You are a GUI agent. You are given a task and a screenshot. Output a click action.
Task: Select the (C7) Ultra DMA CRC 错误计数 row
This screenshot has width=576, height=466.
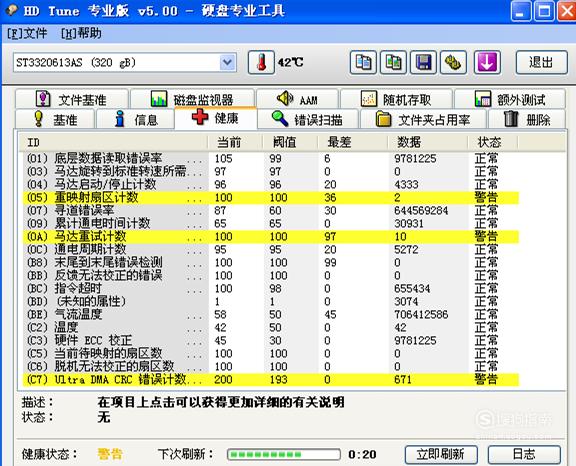pyautogui.click(x=270, y=379)
